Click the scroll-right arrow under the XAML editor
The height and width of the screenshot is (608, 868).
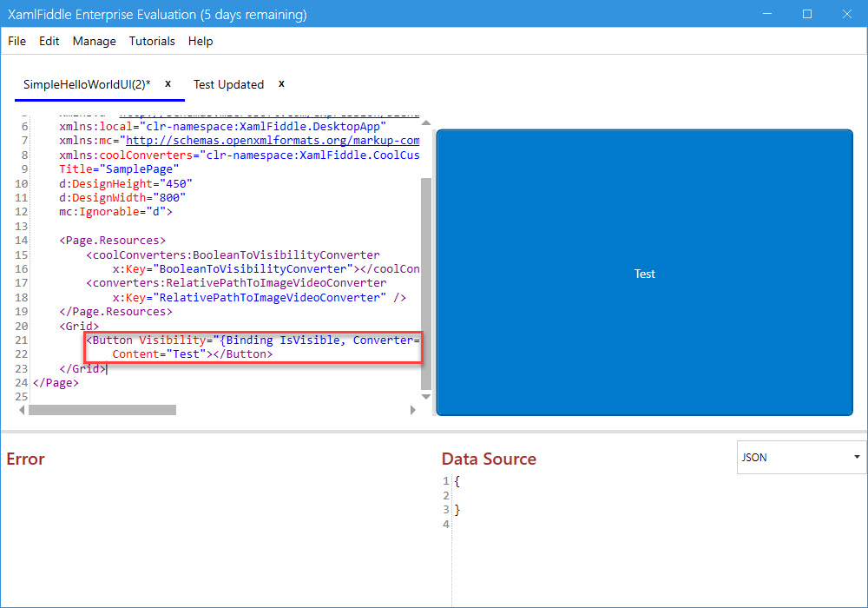[413, 409]
